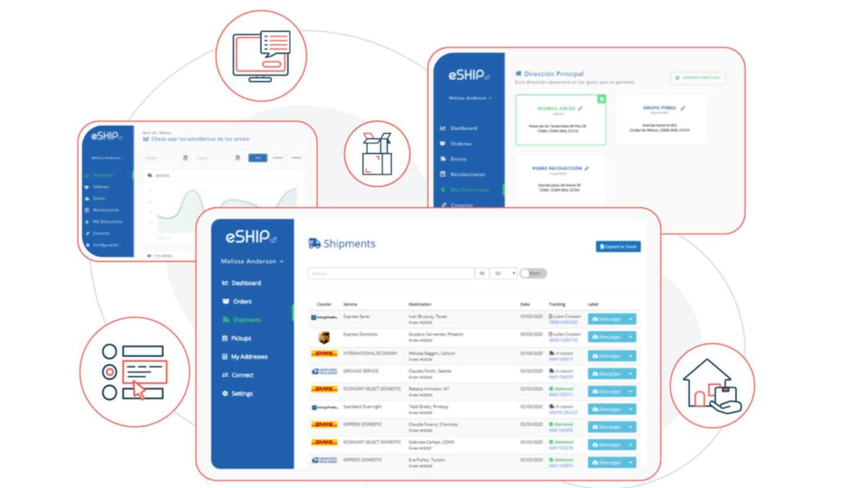
Task: Open Settings gear in the front sidebar
Action: 225,394
